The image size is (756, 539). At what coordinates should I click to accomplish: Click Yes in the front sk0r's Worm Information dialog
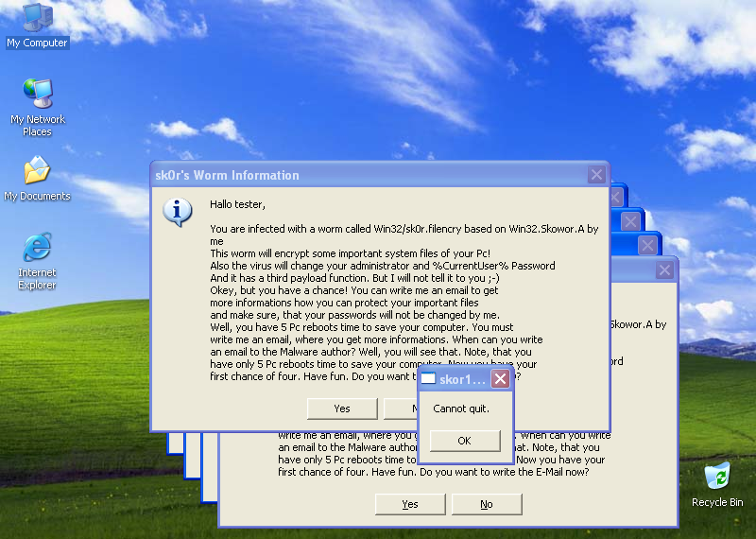(x=342, y=409)
